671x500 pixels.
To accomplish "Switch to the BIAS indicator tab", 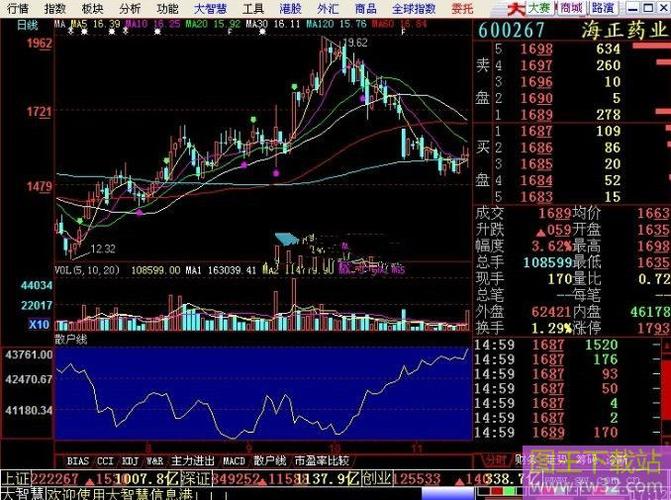I will (x=78, y=461).
